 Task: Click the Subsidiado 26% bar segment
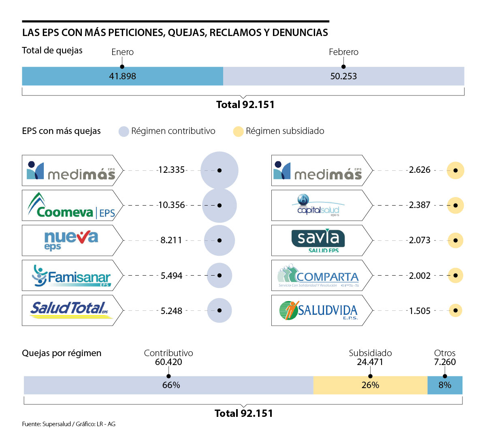pos(370,385)
